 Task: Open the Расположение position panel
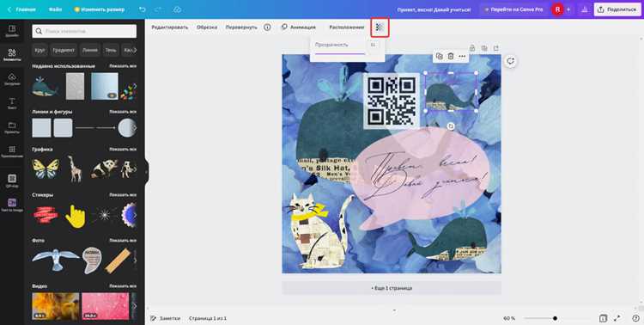[347, 28]
